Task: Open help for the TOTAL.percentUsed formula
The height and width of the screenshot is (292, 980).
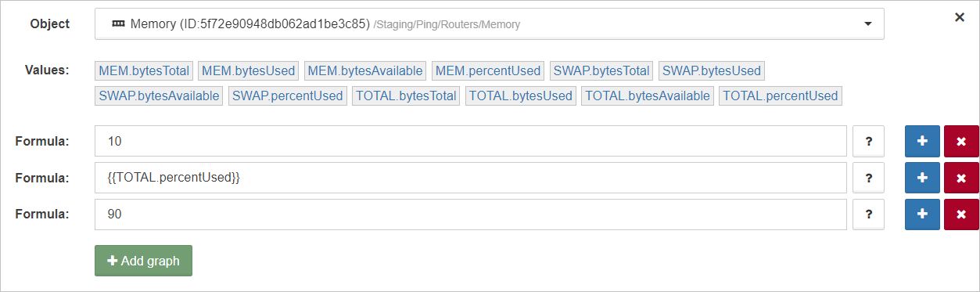Action: click(x=868, y=178)
